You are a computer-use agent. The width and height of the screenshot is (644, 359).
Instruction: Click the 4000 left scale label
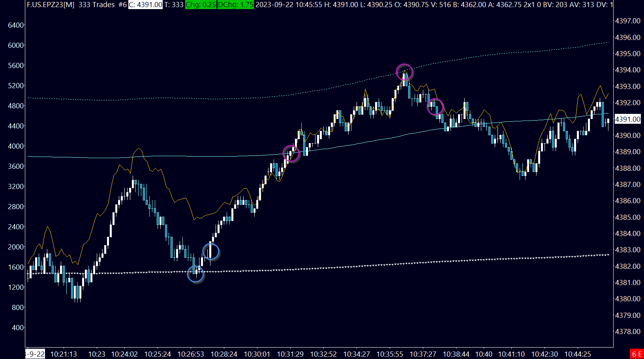click(x=16, y=146)
